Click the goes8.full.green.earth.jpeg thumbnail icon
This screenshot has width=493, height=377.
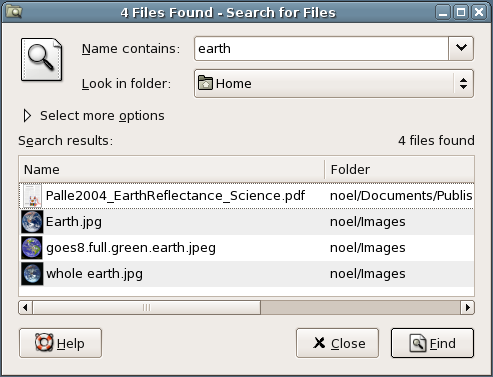32,248
